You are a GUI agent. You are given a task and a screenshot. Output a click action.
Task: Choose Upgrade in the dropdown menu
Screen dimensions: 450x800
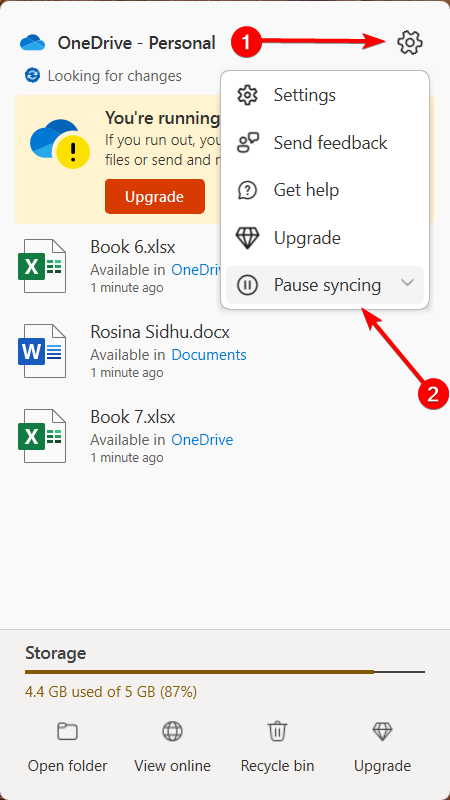tap(325, 238)
